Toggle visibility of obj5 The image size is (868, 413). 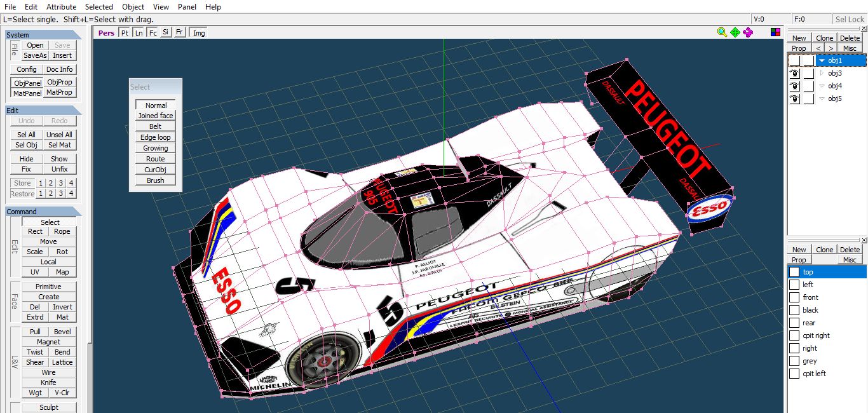[794, 99]
